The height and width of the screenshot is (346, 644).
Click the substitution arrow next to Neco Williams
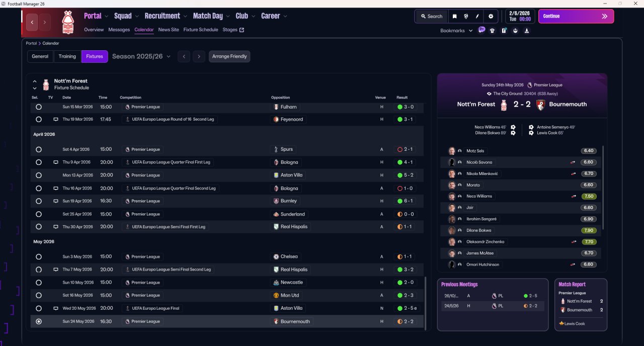coord(573,196)
